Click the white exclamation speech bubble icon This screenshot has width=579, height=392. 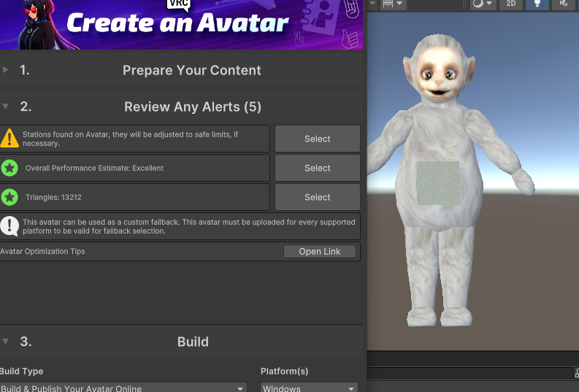9,226
